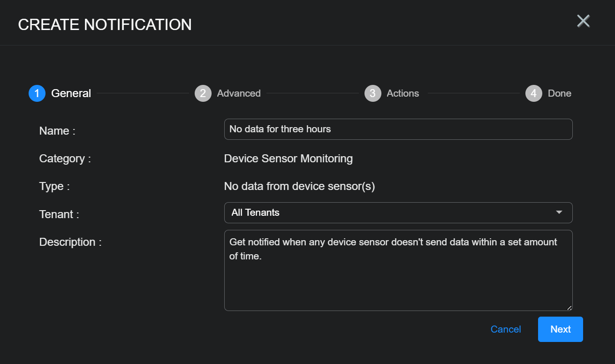
Task: Click the Tenant dropdown arrow icon
Action: point(559,212)
